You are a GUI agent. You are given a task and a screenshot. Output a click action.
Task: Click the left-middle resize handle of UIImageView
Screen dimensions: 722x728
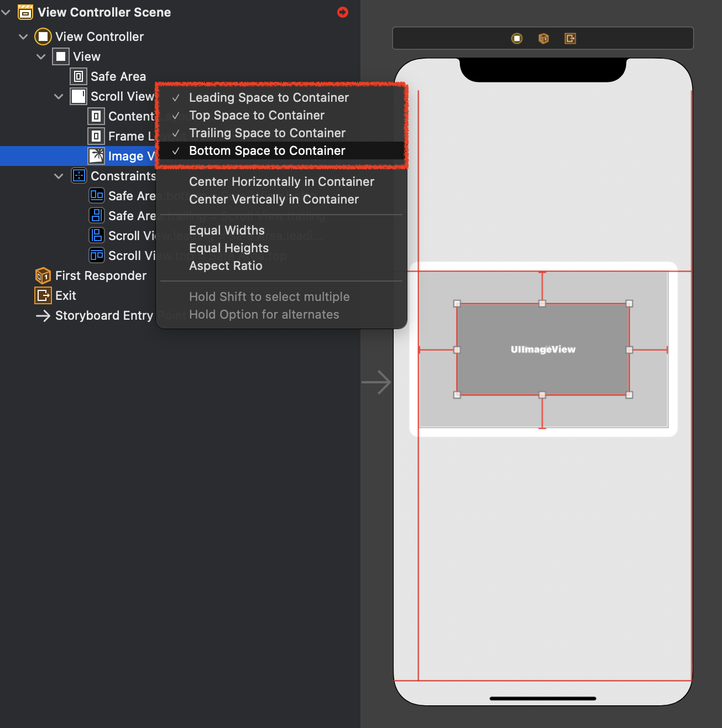457,350
